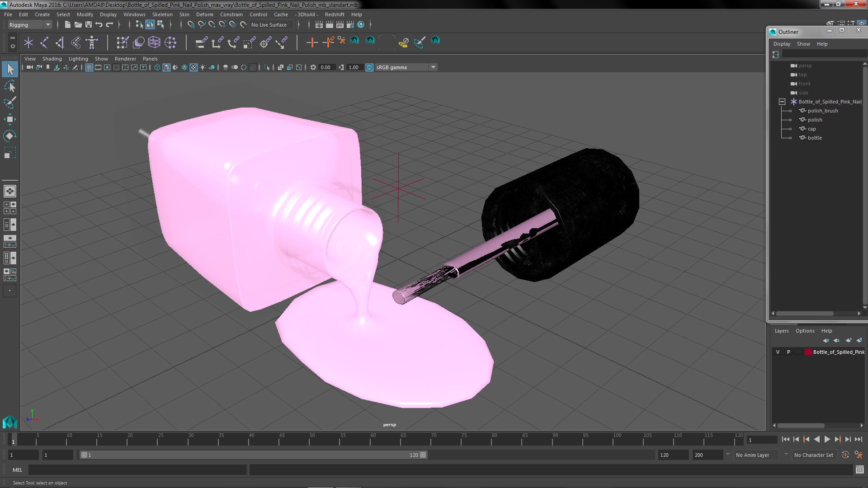Open the Skeleton menu

162,14
